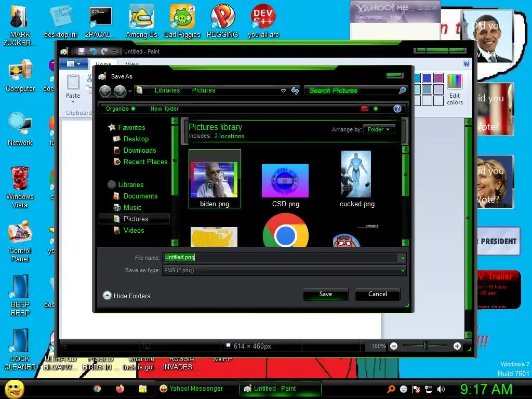Pick the magenta purple palette swatch
532x399 pixels.
[x=438, y=78]
